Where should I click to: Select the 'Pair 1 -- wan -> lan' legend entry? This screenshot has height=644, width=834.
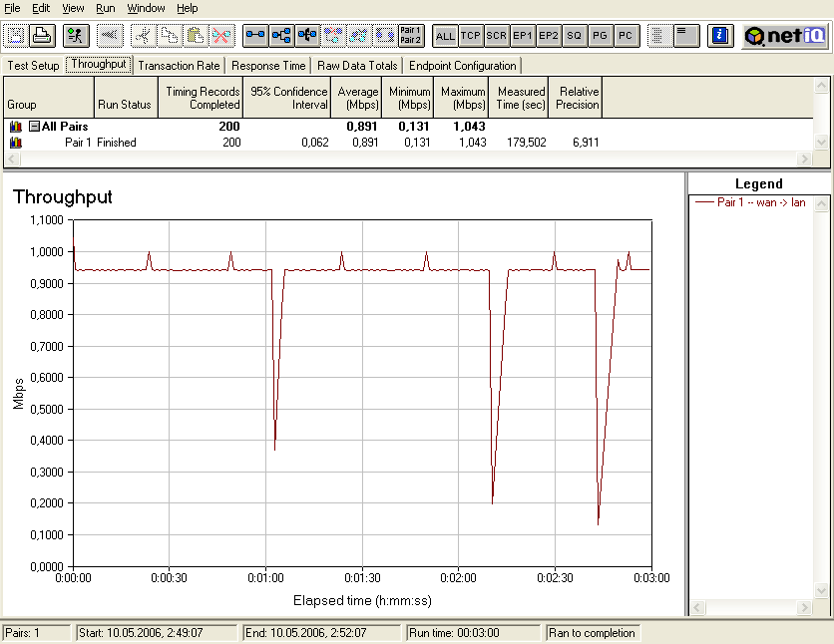tap(750, 202)
